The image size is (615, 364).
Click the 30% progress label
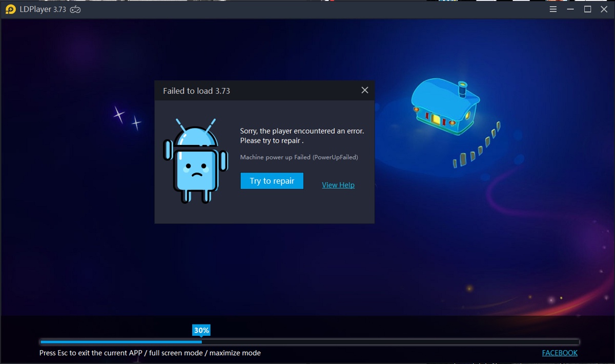pyautogui.click(x=201, y=330)
